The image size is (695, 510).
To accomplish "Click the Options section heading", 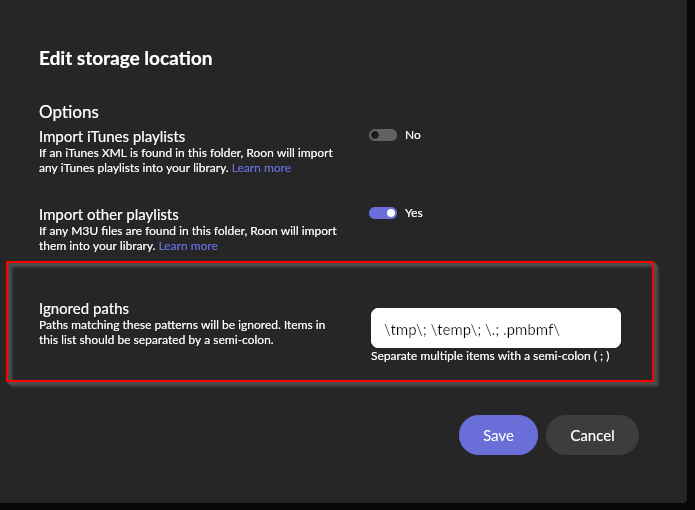I will [69, 112].
